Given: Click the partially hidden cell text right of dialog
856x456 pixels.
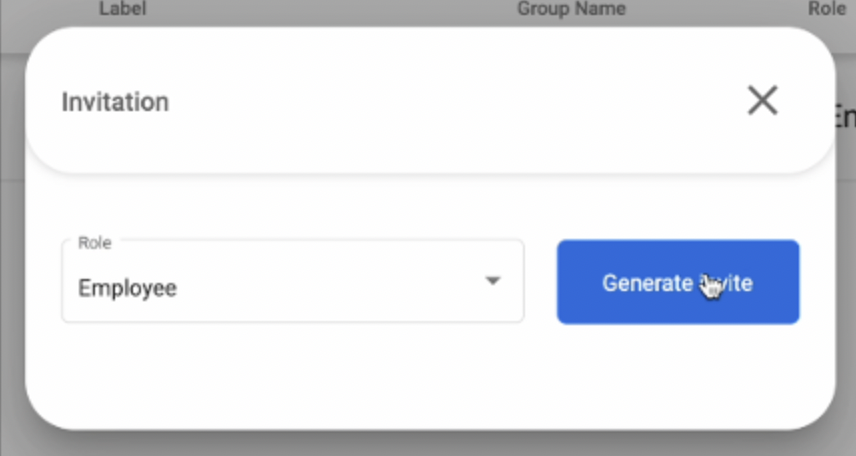Looking at the screenshot, I should pyautogui.click(x=843, y=117).
